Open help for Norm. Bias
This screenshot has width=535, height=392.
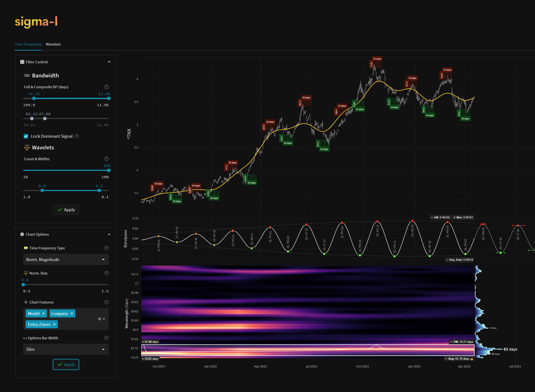coord(106,273)
